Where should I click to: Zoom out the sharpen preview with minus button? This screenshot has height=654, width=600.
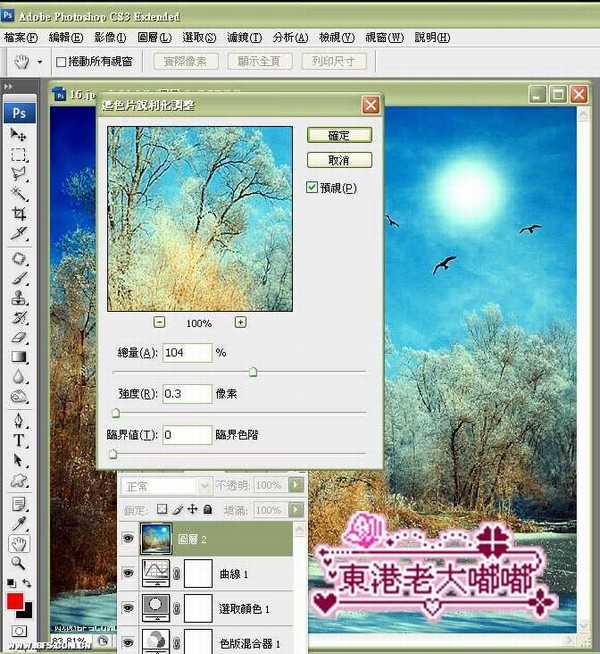point(160,322)
